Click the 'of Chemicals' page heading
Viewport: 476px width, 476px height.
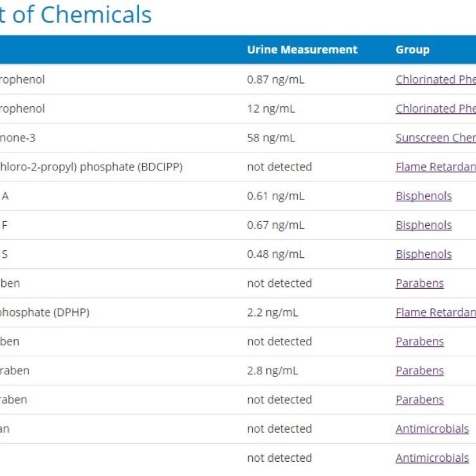click(77, 14)
